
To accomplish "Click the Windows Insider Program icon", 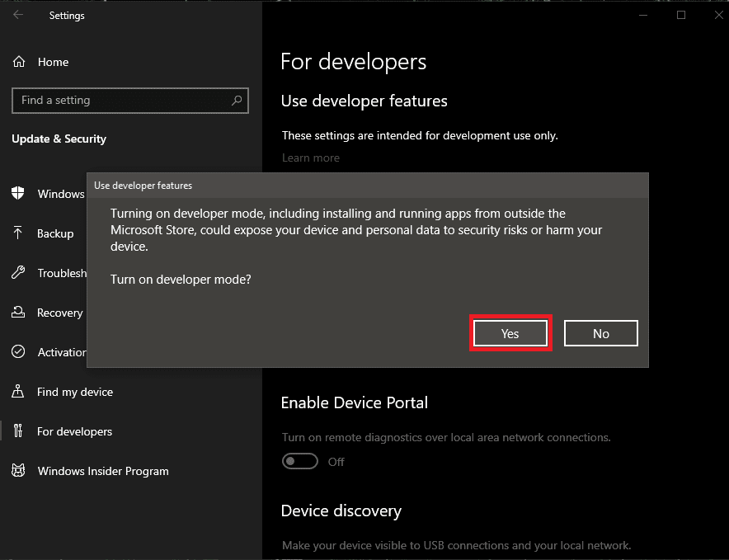I will (x=18, y=471).
